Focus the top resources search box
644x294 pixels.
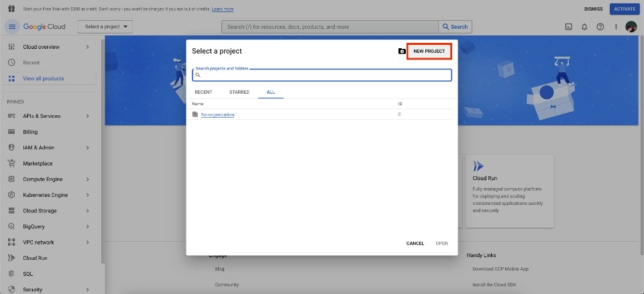tap(330, 27)
